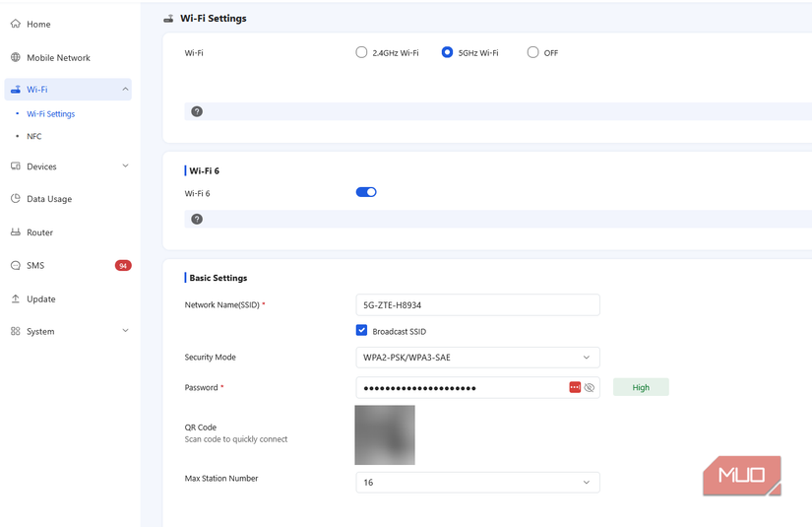Click the Devices icon in sidebar
812x527 pixels.
(16, 166)
